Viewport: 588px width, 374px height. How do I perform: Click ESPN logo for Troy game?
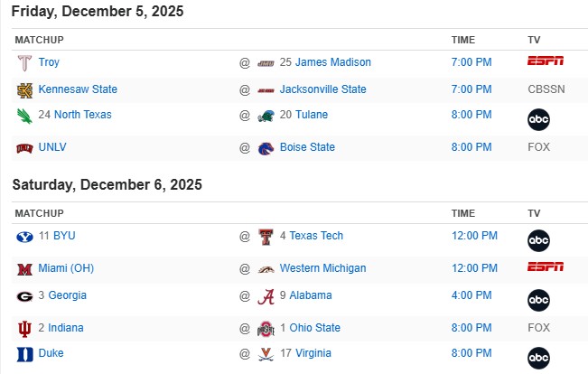[x=546, y=61]
